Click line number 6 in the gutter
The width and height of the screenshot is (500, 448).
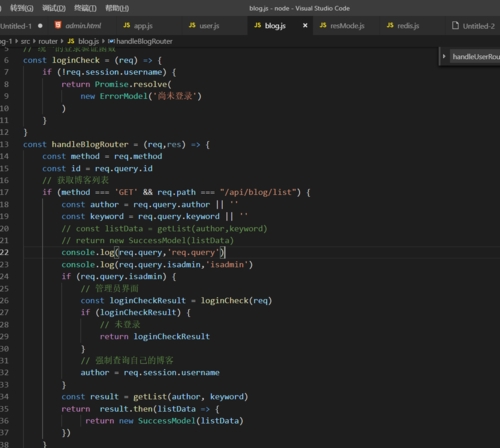click(x=6, y=60)
